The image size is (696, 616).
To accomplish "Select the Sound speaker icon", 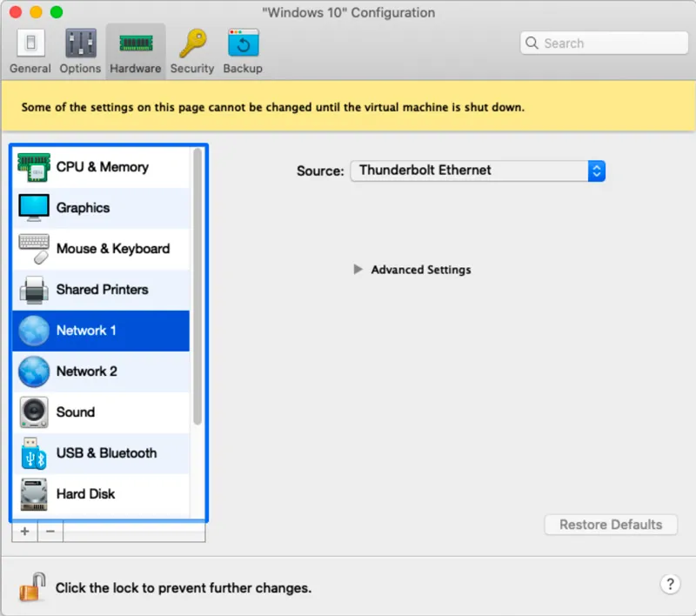I will point(34,412).
